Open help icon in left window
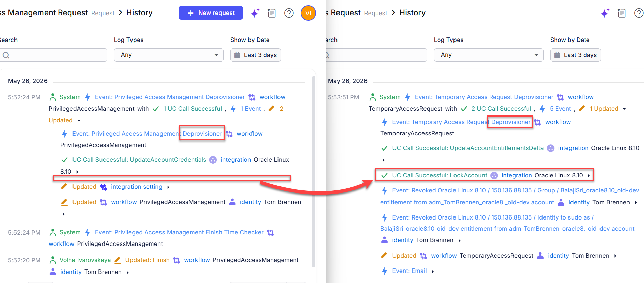The width and height of the screenshot is (644, 283). coord(289,13)
